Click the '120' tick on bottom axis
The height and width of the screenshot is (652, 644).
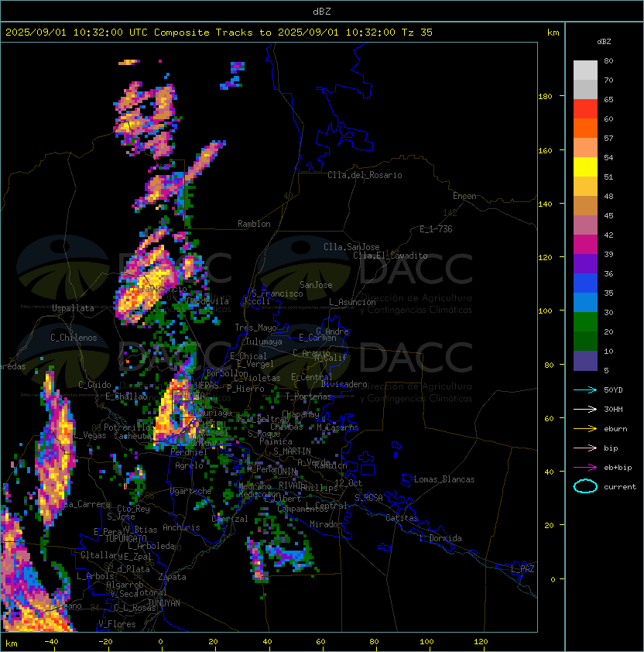tap(481, 642)
